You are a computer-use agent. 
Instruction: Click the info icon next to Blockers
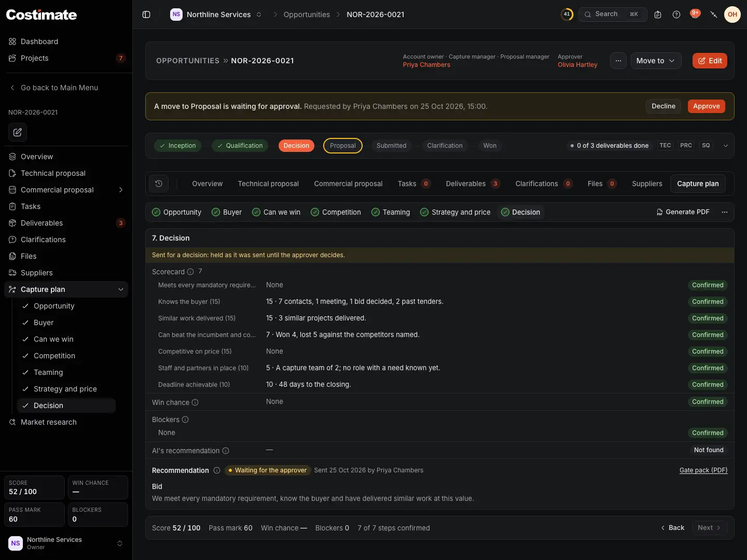(185, 419)
